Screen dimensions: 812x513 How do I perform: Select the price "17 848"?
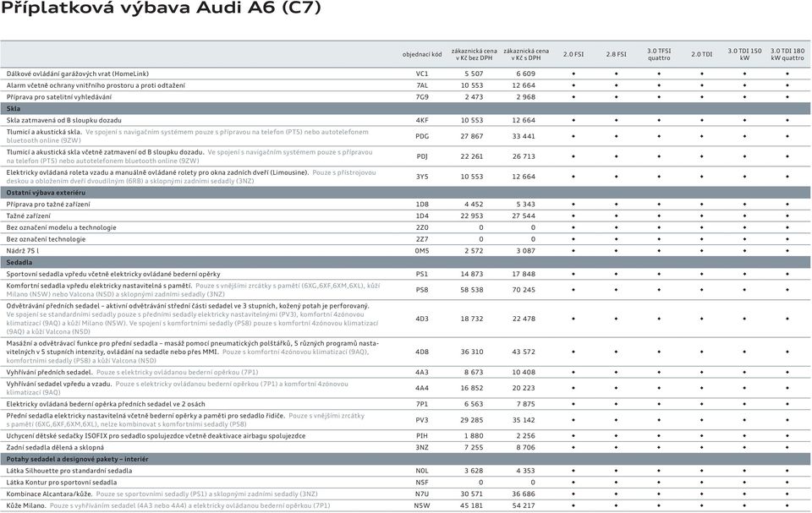(x=524, y=275)
